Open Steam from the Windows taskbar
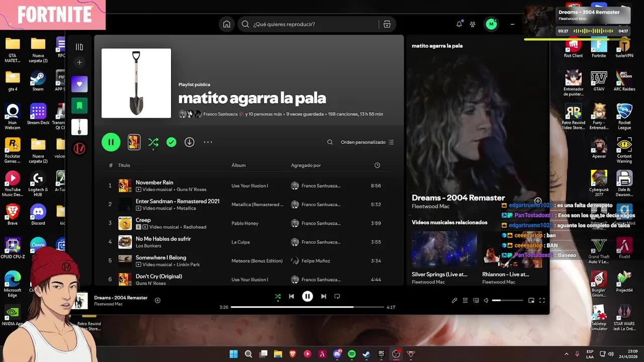 pyautogui.click(x=366, y=354)
